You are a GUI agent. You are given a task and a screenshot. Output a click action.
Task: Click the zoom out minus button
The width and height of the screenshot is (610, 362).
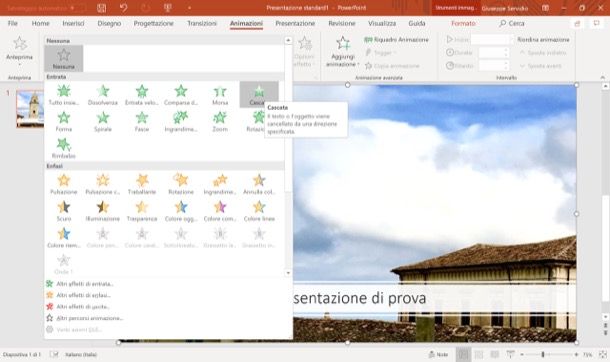[522, 354]
